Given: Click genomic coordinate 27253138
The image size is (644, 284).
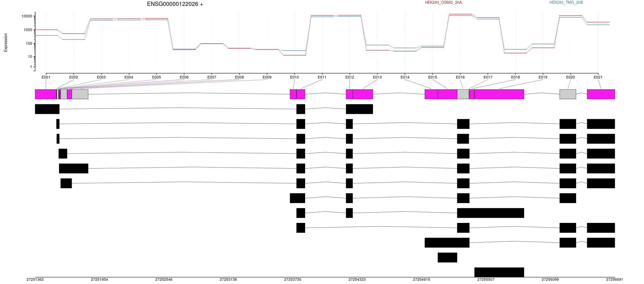Looking at the screenshot, I should pos(228,279).
